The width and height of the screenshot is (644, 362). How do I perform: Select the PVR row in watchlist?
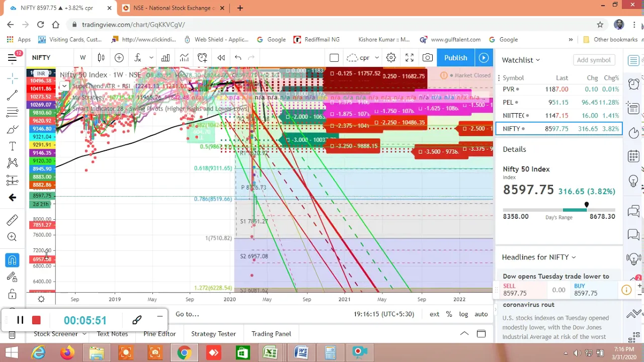point(558,89)
